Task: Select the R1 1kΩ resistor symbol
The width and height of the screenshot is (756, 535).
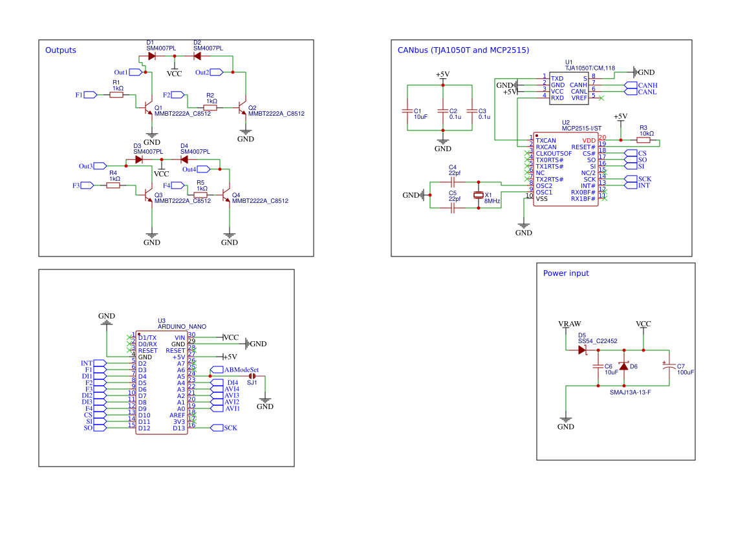Action: (116, 95)
